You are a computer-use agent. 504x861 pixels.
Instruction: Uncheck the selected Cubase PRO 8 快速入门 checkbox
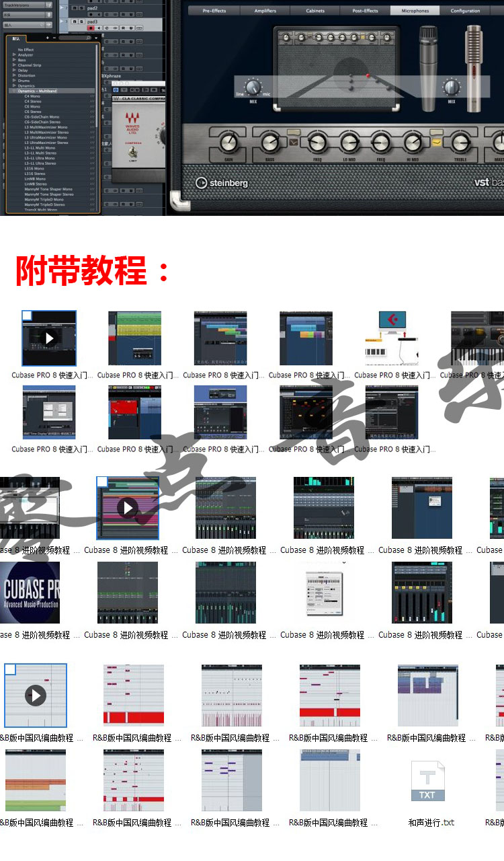27,315
